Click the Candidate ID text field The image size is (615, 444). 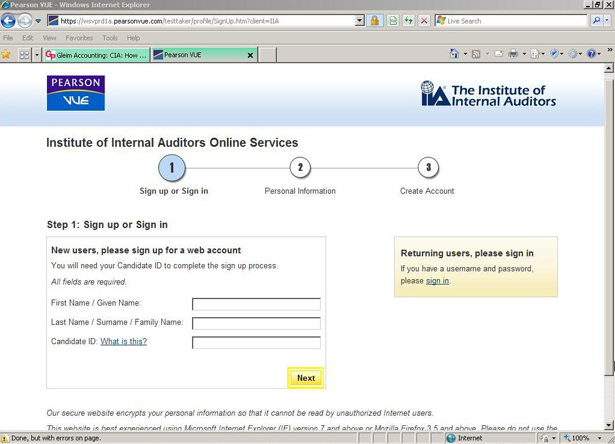pyautogui.click(x=256, y=343)
